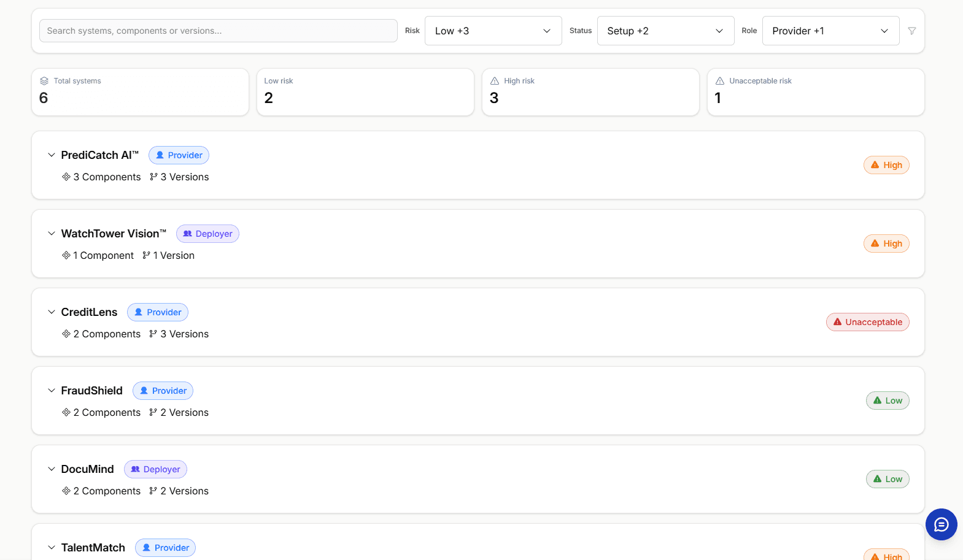Image resolution: width=963 pixels, height=560 pixels.
Task: Select the High risk stat card
Action: (x=590, y=92)
